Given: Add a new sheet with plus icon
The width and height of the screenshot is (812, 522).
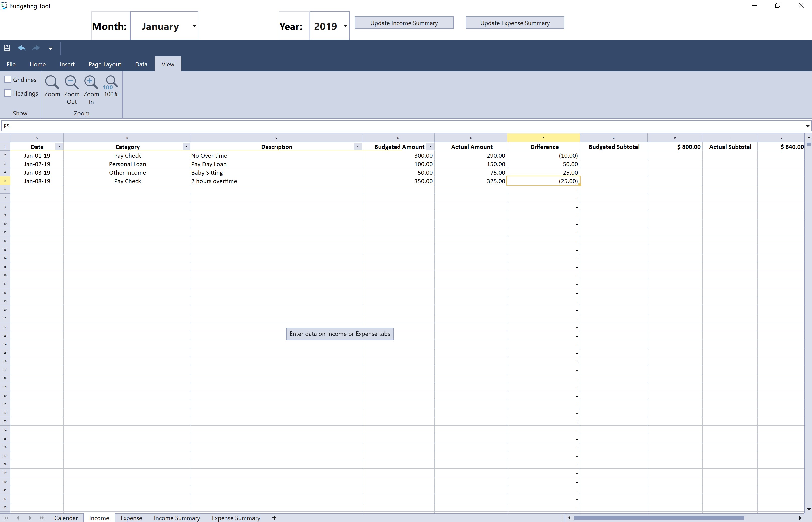Looking at the screenshot, I should pos(274,518).
